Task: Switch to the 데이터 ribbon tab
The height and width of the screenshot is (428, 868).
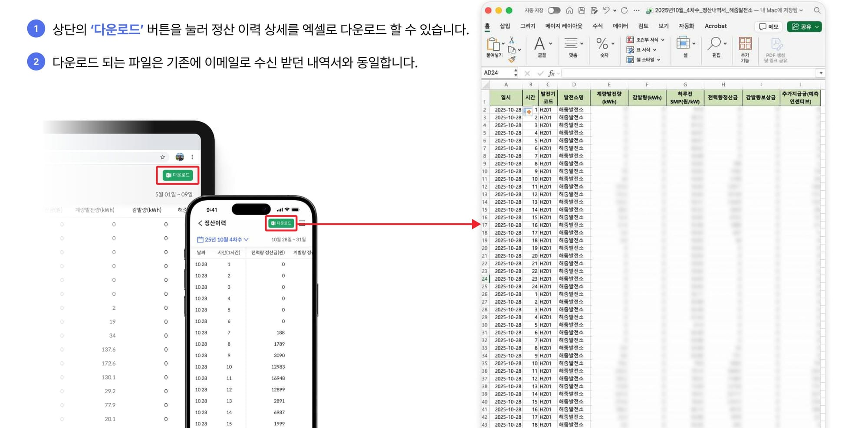Action: [x=620, y=26]
